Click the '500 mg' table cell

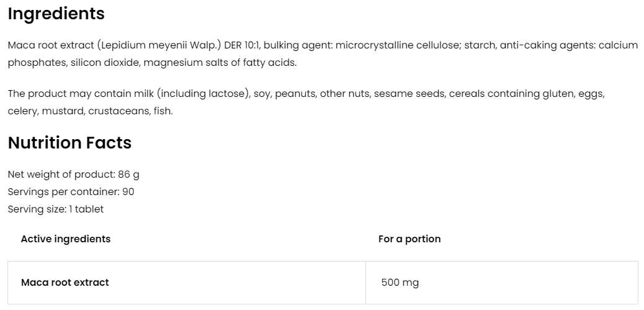(400, 283)
